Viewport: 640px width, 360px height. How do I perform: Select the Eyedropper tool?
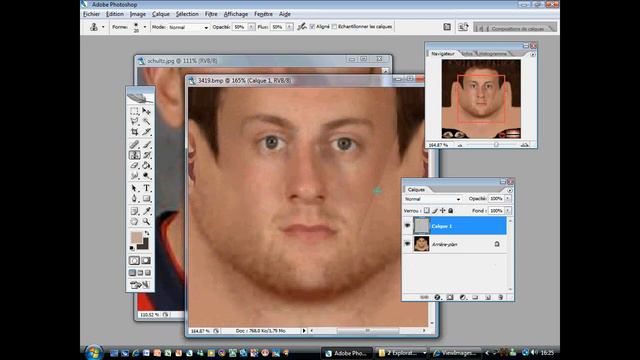[x=146, y=211]
